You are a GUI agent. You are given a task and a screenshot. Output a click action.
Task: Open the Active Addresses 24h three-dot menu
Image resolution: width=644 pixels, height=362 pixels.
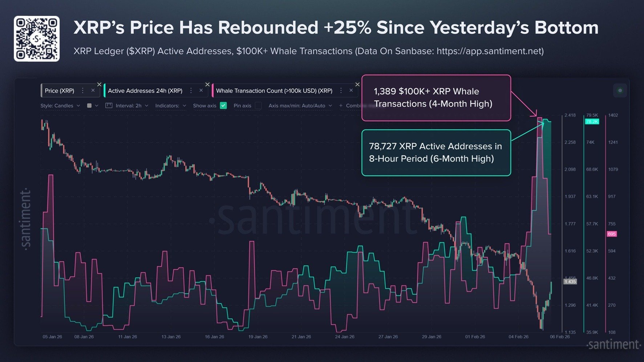click(191, 91)
